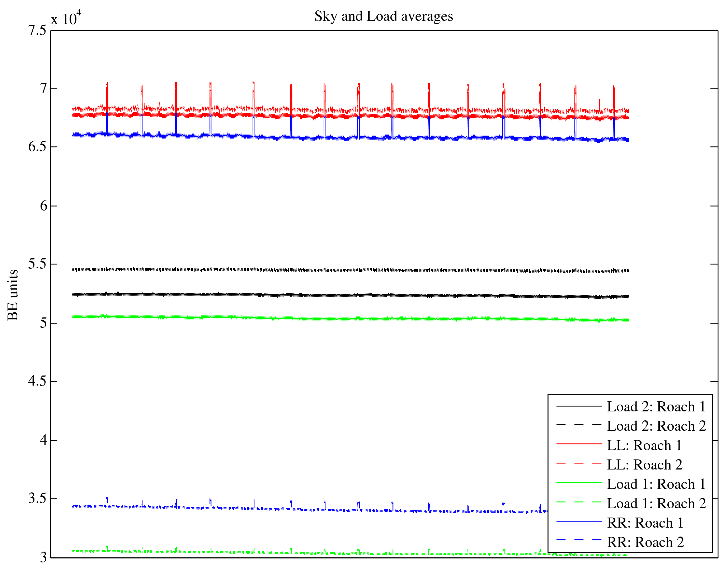Screen dimensions: 728x571
Task: Click the solid green line sample in legend
Action: 579,483
